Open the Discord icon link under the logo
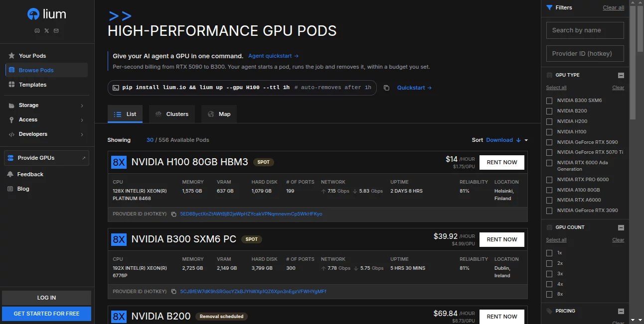This screenshot has width=644, height=324. click(x=37, y=30)
